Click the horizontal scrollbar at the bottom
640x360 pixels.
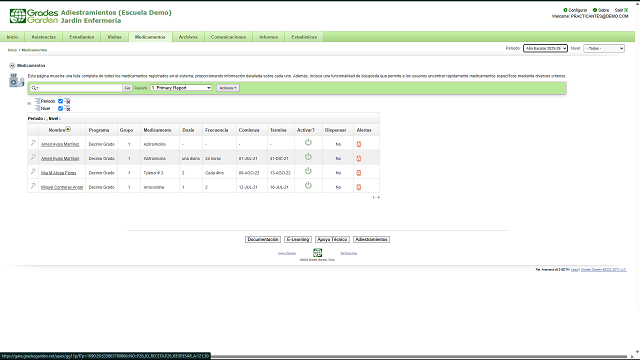point(419,357)
